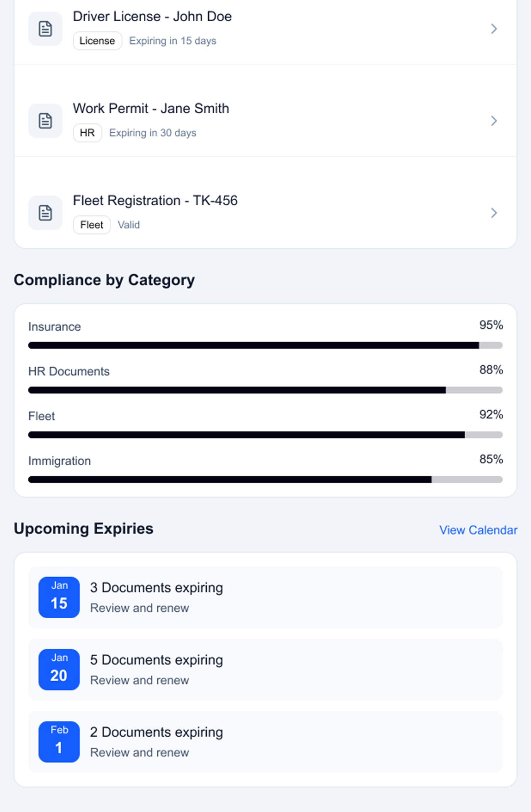Click the Immigration compliance progress bar
Screen dimensions: 531x812
265,479
